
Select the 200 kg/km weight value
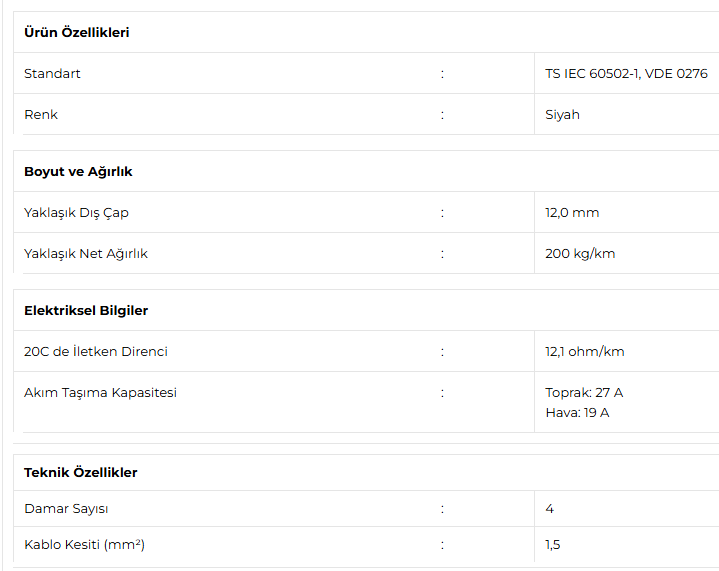(580, 254)
